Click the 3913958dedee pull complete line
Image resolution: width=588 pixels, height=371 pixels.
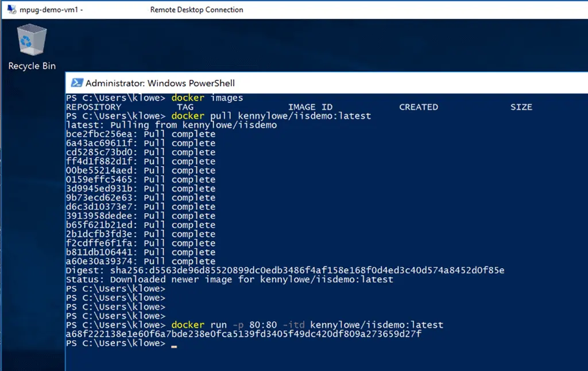point(141,216)
